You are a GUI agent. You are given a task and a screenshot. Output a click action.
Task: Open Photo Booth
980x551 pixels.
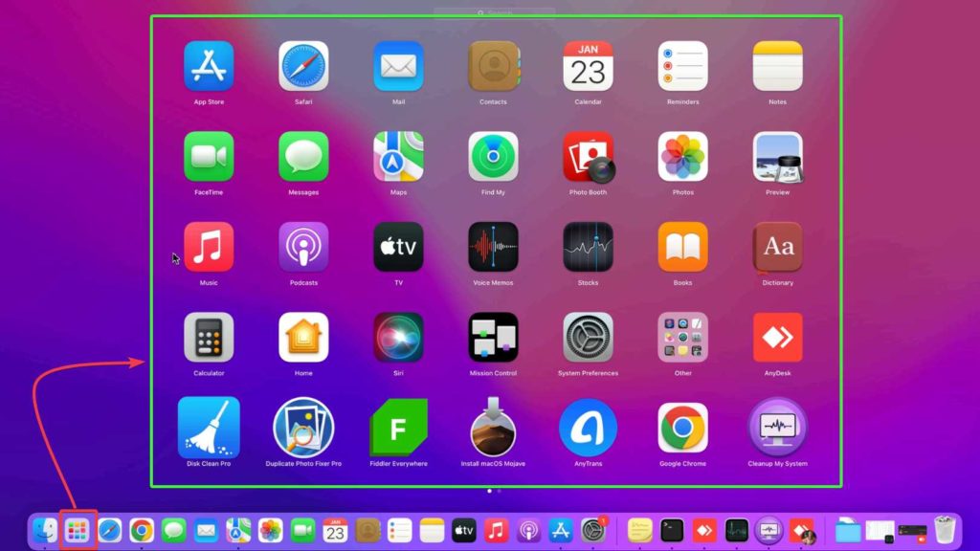pos(589,157)
